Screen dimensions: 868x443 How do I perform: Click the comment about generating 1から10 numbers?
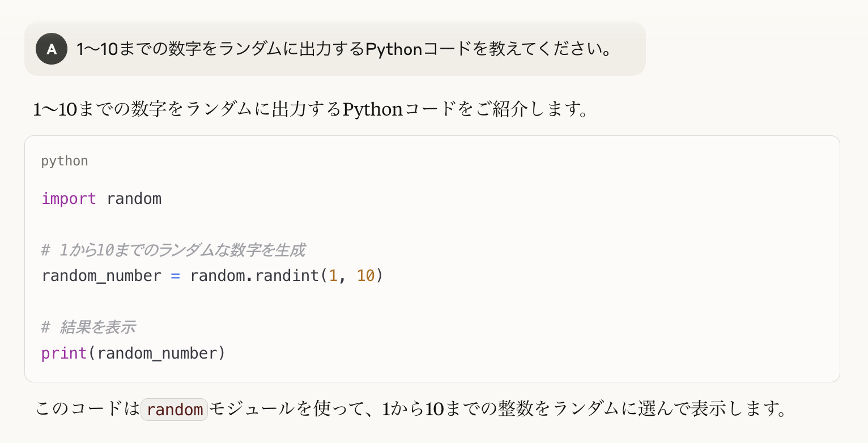173,250
